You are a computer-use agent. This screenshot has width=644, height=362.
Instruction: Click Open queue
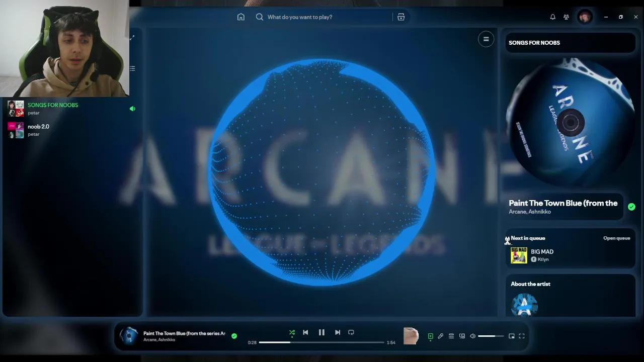[x=616, y=238]
